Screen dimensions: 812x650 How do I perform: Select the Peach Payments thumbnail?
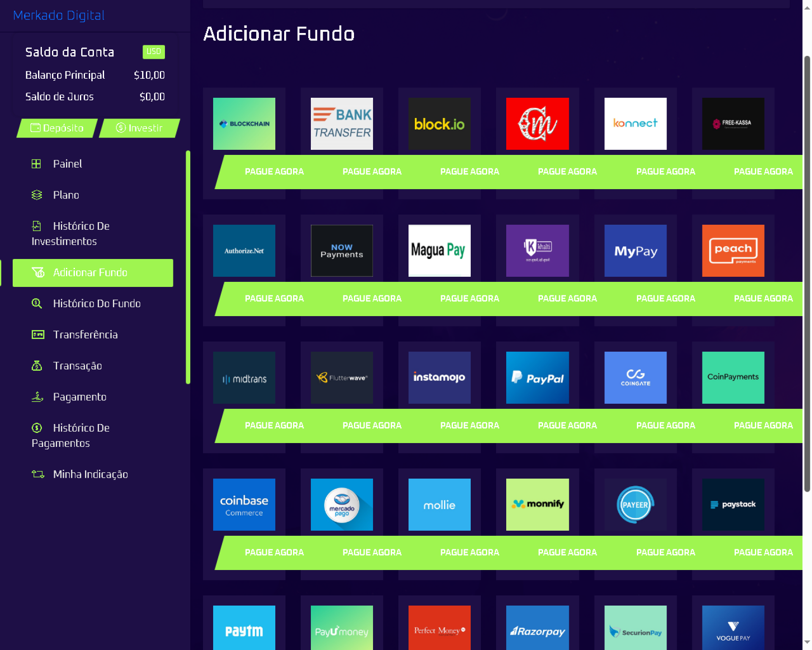pos(733,251)
